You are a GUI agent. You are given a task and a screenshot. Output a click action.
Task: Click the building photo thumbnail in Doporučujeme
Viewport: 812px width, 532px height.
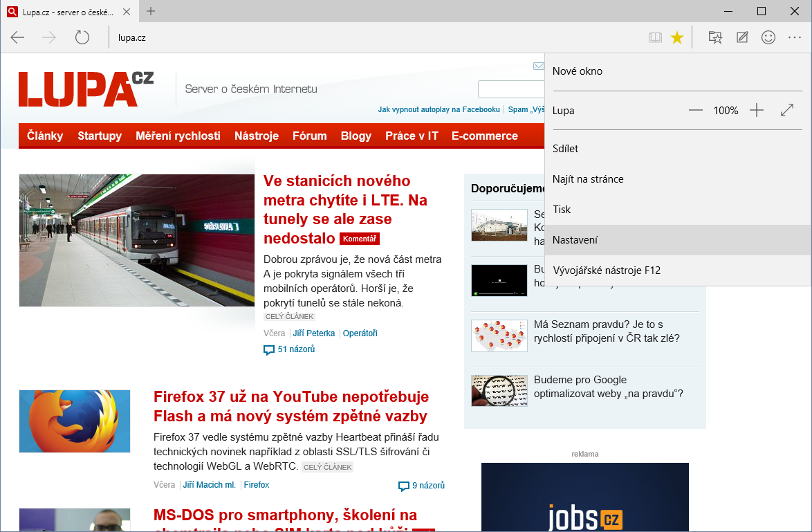tap(499, 225)
